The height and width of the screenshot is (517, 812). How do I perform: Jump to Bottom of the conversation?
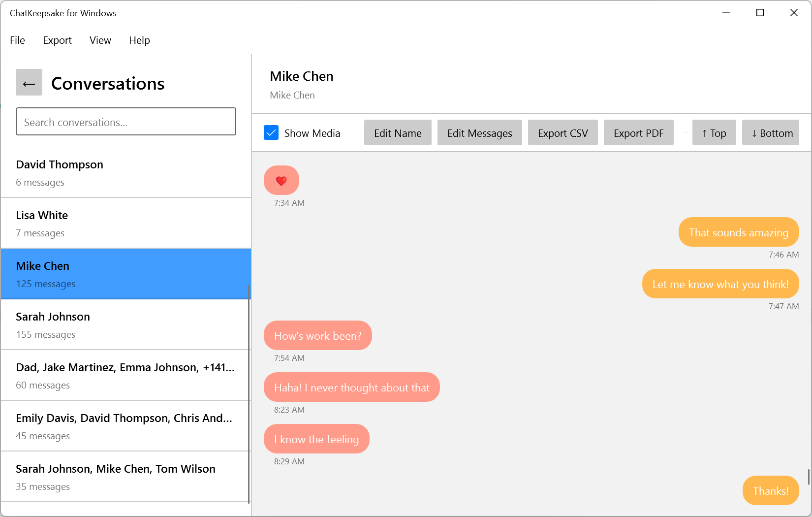click(x=771, y=133)
